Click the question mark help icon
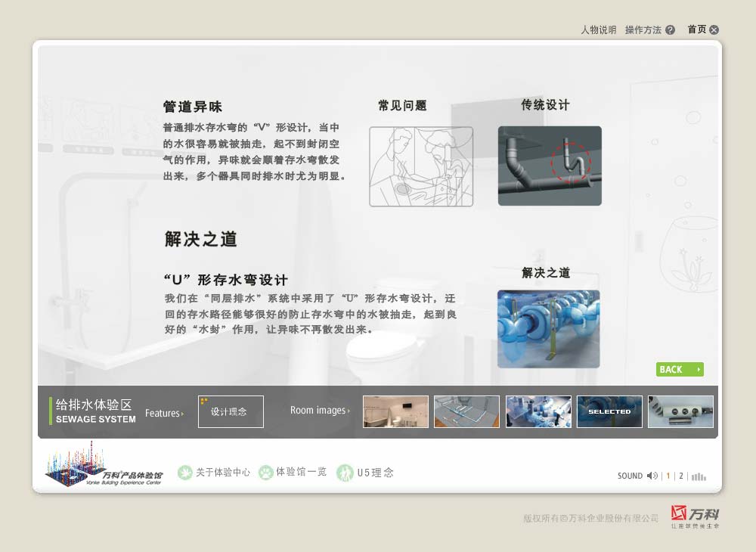The image size is (756, 552). (670, 30)
